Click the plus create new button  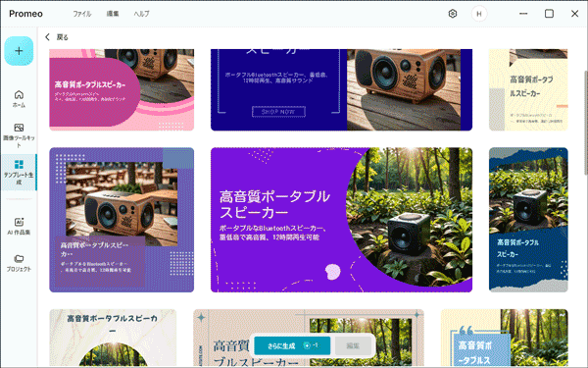coord(19,51)
